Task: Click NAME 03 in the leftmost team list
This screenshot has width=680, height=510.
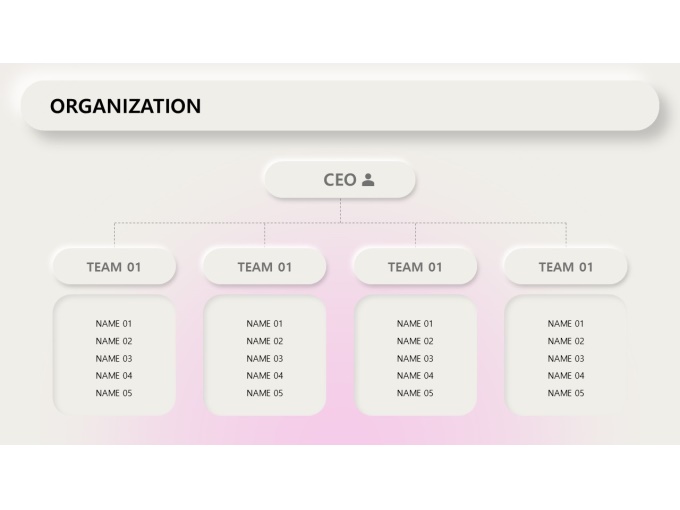Action: 114,358
